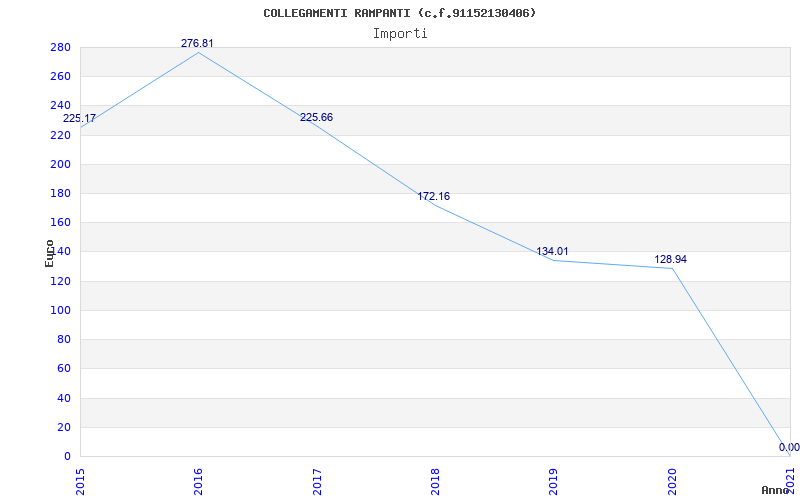Click the Importi subtitle
800x500 pixels.
click(x=399, y=34)
